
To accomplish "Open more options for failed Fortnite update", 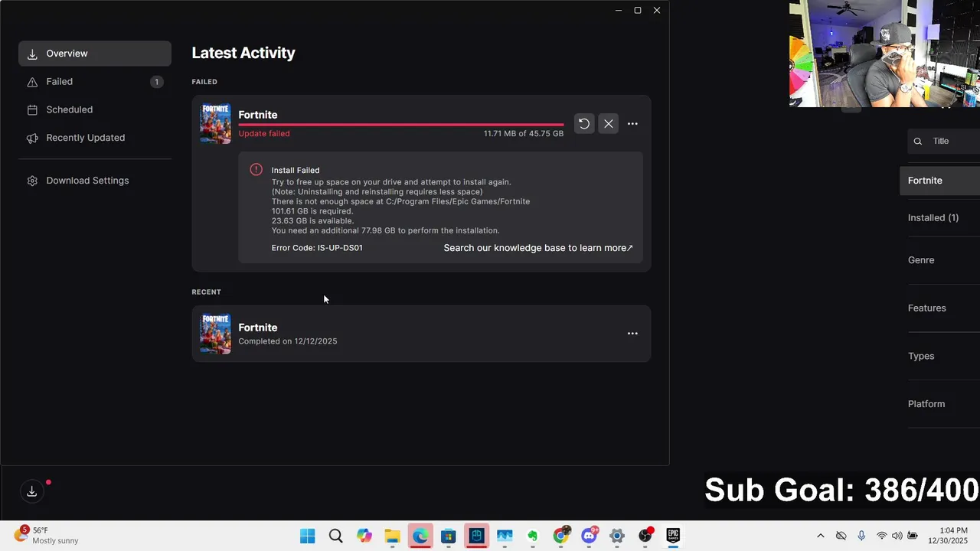I will 632,123.
